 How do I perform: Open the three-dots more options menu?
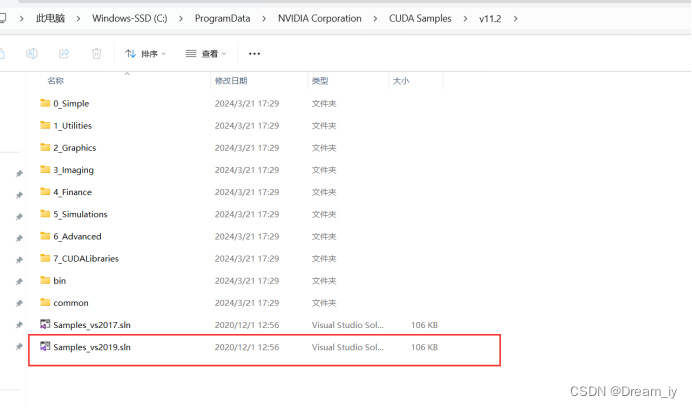pos(254,53)
